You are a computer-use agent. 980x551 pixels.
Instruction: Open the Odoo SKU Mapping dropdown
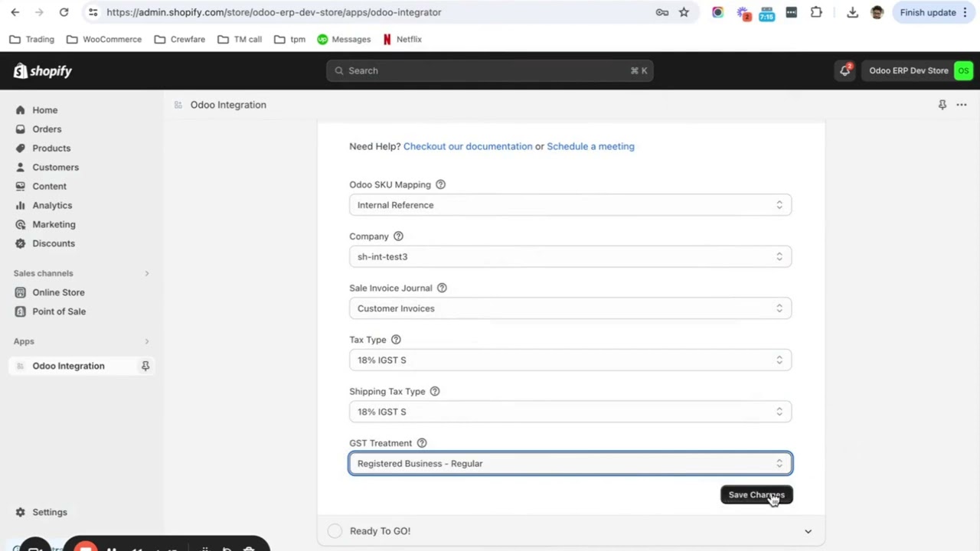coord(570,205)
